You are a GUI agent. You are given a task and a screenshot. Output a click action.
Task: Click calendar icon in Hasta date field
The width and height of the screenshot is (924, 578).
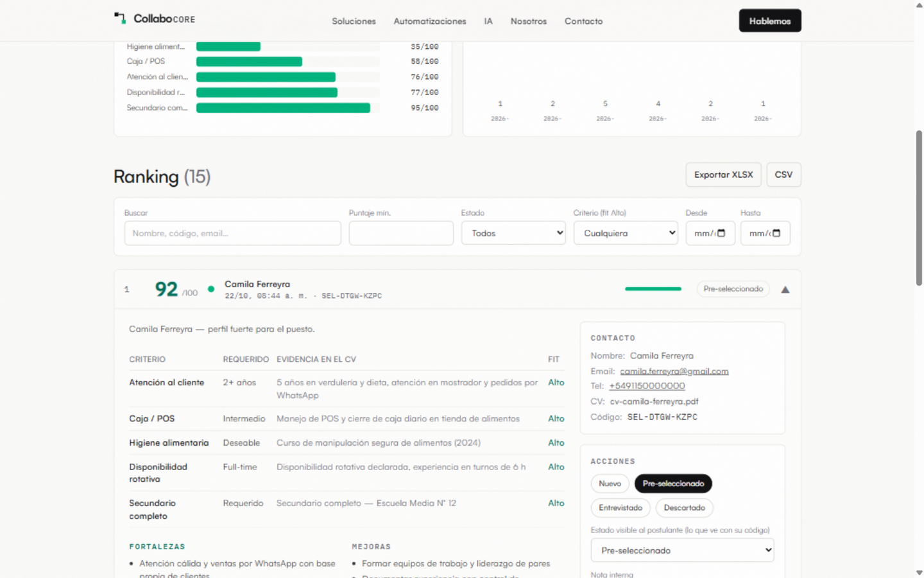click(776, 233)
